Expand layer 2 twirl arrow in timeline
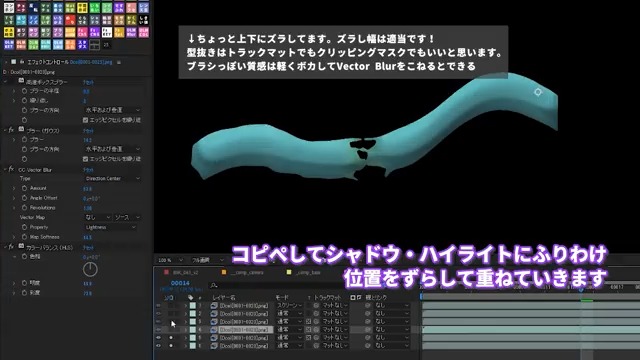Viewport: 640px width, 360px height. tap(186, 313)
